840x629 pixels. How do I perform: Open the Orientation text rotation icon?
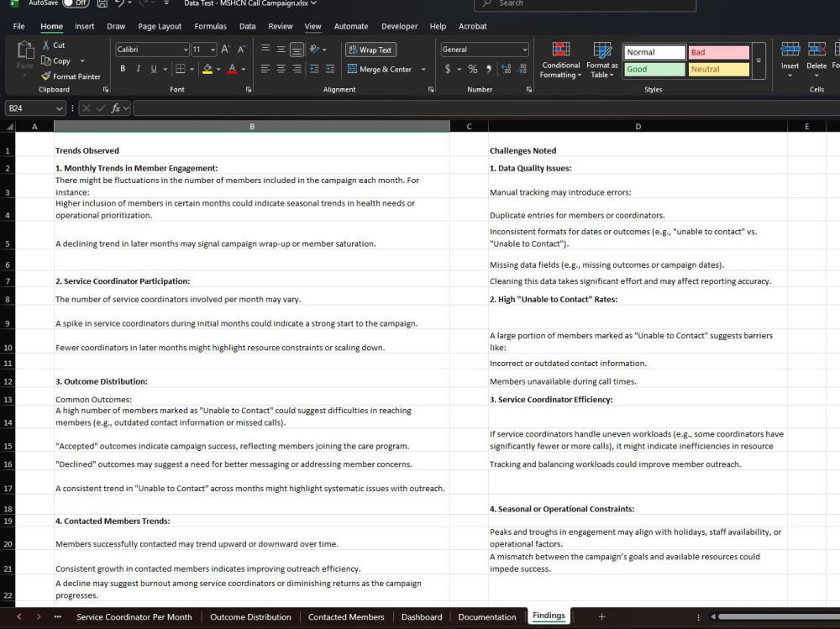click(314, 50)
